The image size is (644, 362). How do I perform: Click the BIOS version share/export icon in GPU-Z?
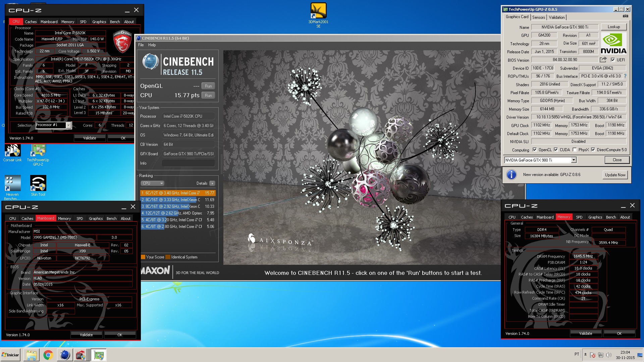click(603, 60)
